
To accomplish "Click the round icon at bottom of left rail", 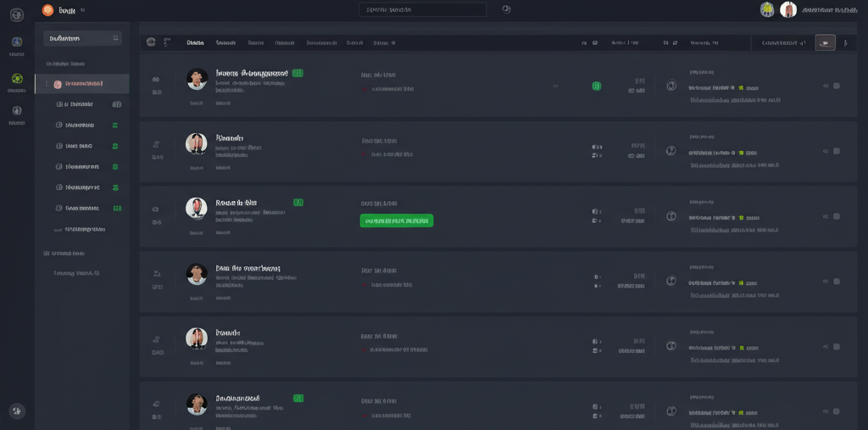I will 17,410.
